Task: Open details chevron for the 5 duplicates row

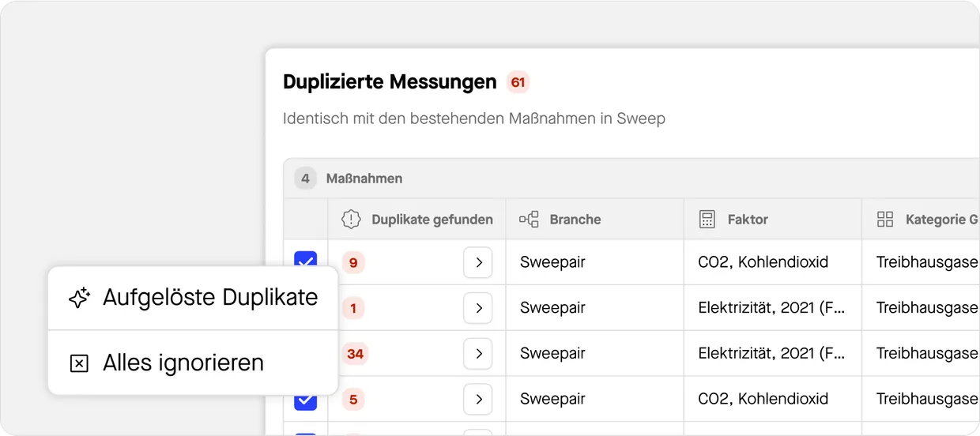Action: [478, 400]
